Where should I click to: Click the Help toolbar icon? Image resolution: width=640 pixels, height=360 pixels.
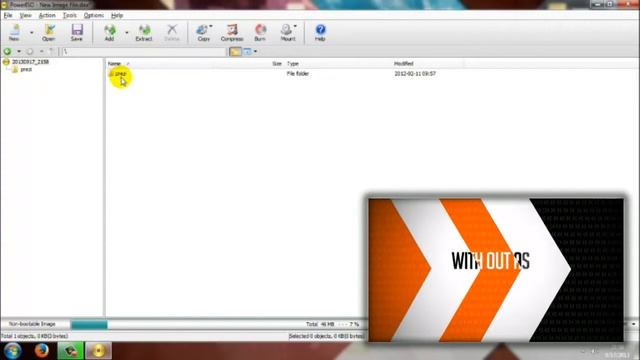tap(320, 32)
